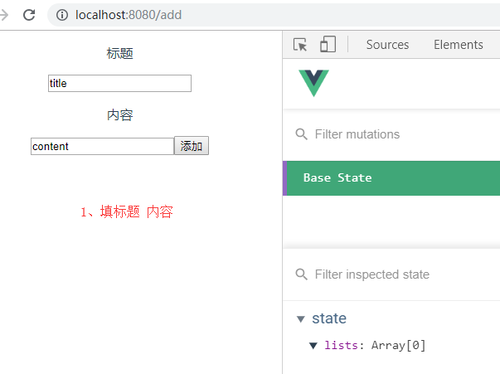Click the Filter mutations search icon
The width and height of the screenshot is (500, 374).
pyautogui.click(x=301, y=134)
